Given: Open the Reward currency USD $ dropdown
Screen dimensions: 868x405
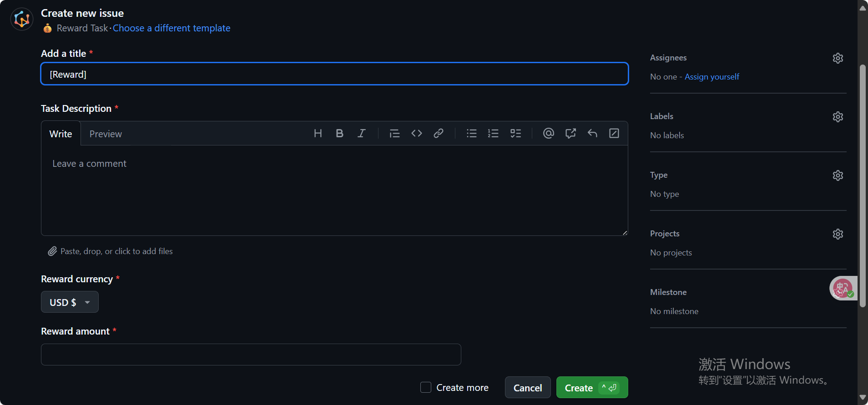Looking at the screenshot, I should 70,302.
